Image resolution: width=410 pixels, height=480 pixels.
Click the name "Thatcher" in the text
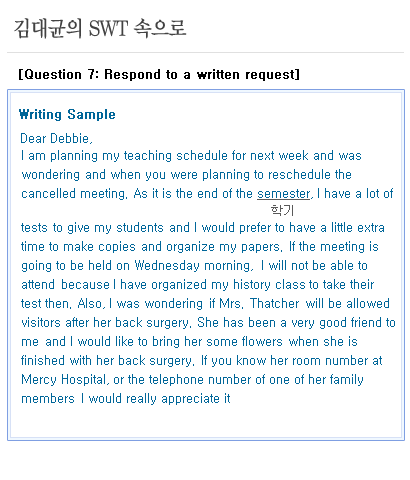coord(275,304)
